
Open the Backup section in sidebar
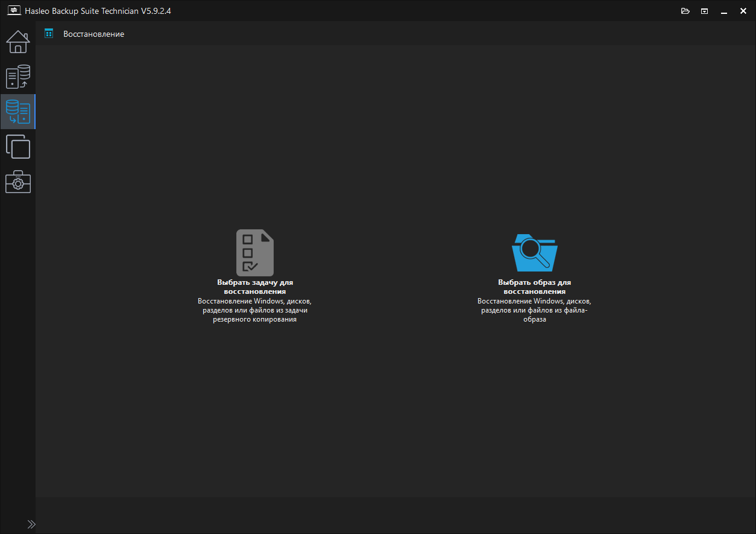pyautogui.click(x=18, y=77)
